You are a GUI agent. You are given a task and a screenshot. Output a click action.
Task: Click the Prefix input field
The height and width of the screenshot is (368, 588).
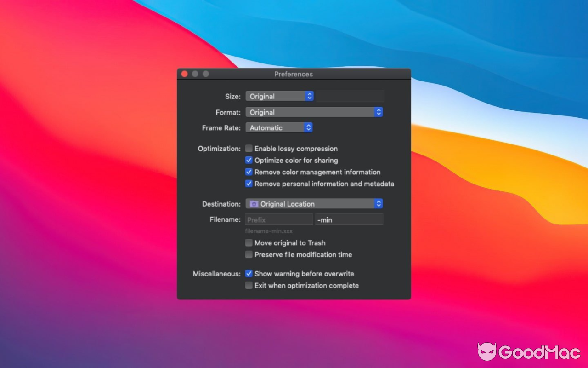(279, 219)
